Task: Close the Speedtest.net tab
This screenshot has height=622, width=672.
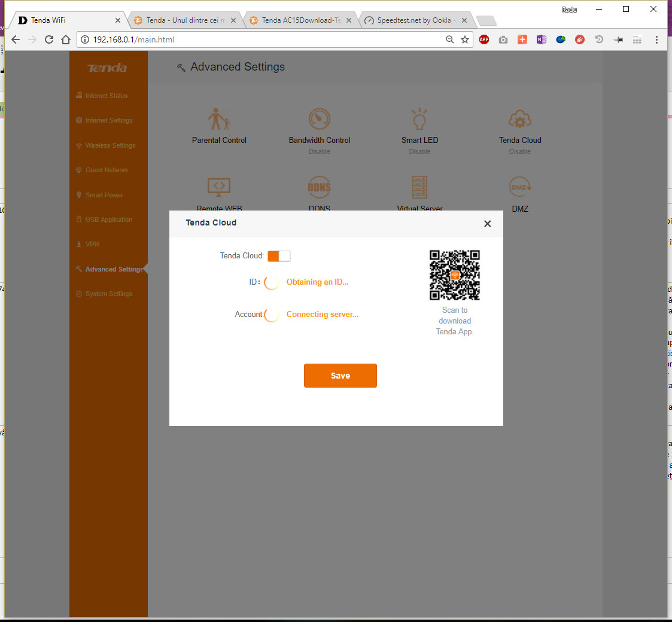Action: tap(464, 20)
